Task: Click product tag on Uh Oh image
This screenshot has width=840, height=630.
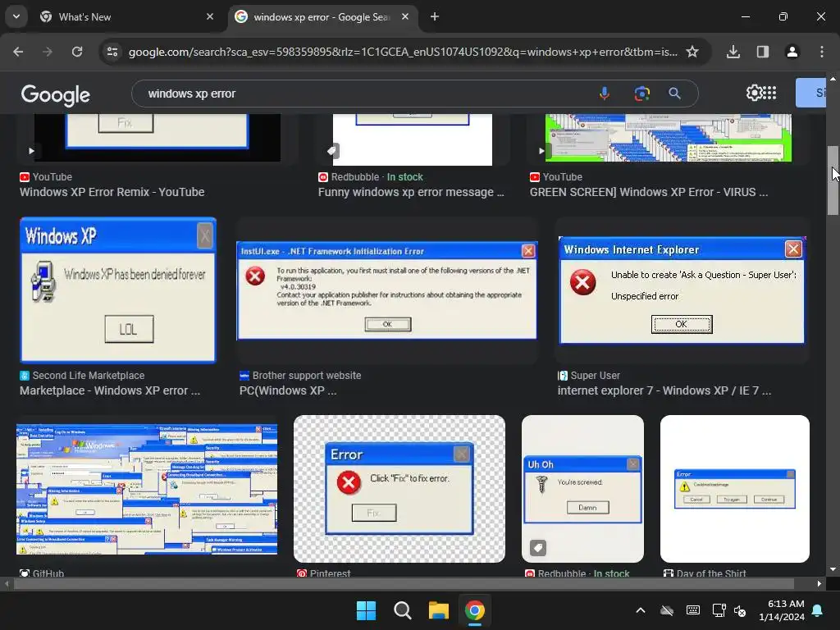Action: pyautogui.click(x=538, y=547)
